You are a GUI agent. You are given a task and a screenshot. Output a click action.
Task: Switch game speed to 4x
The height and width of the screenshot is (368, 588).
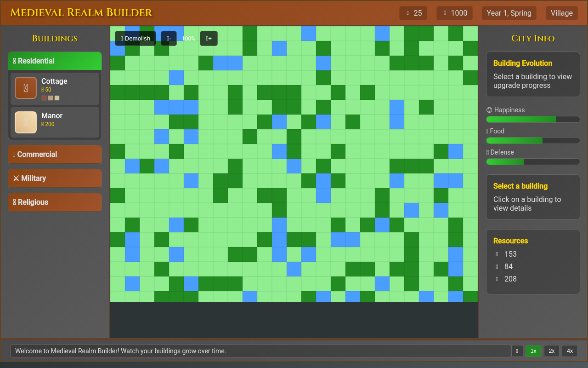570,351
